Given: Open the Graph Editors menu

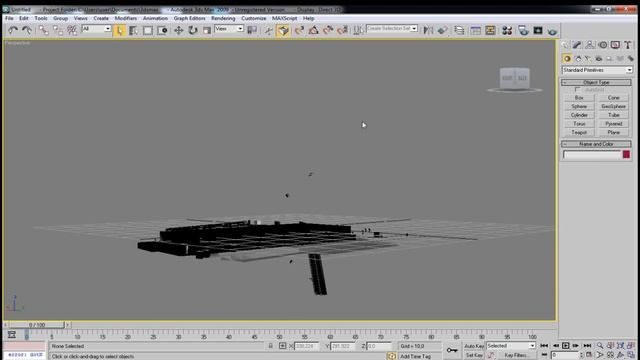Looking at the screenshot, I should pyautogui.click(x=189, y=18).
